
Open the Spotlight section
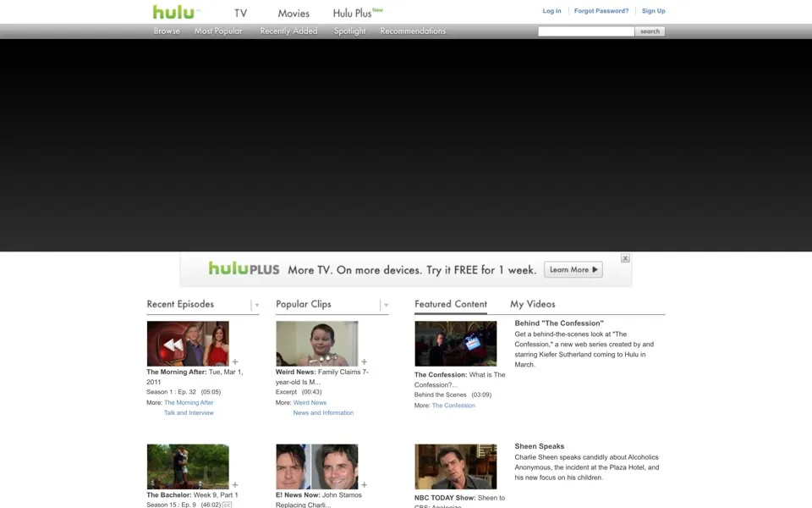[x=349, y=31]
